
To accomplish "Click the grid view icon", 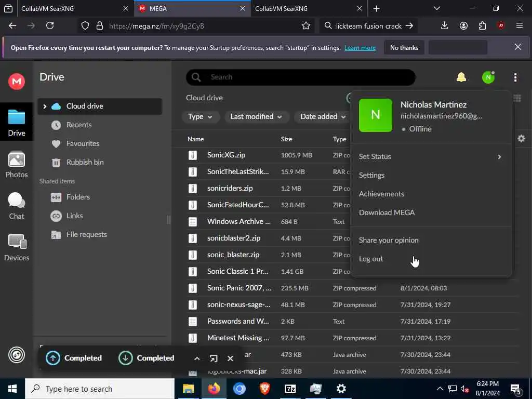I will click(x=517, y=98).
